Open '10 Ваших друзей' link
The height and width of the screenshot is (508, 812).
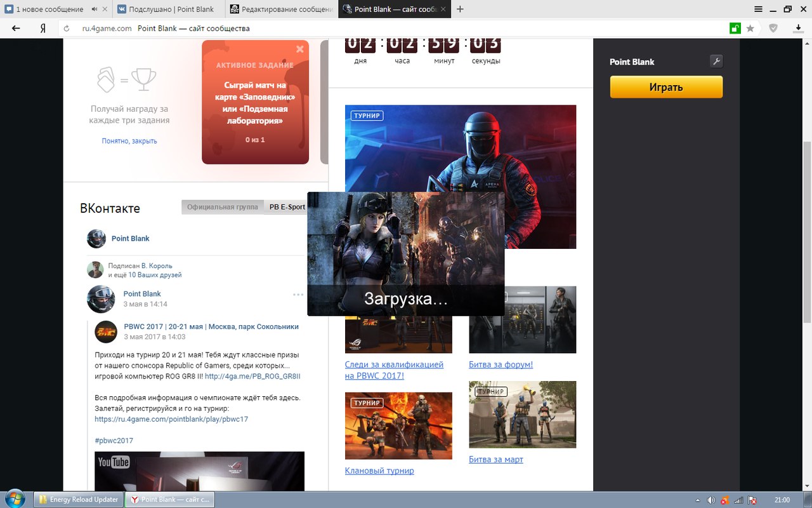155,275
